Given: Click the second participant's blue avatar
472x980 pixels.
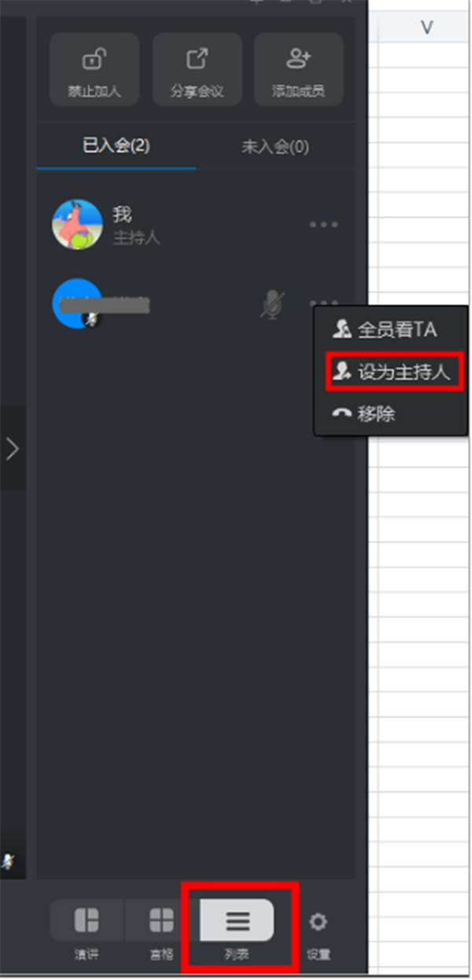Looking at the screenshot, I should click(77, 303).
